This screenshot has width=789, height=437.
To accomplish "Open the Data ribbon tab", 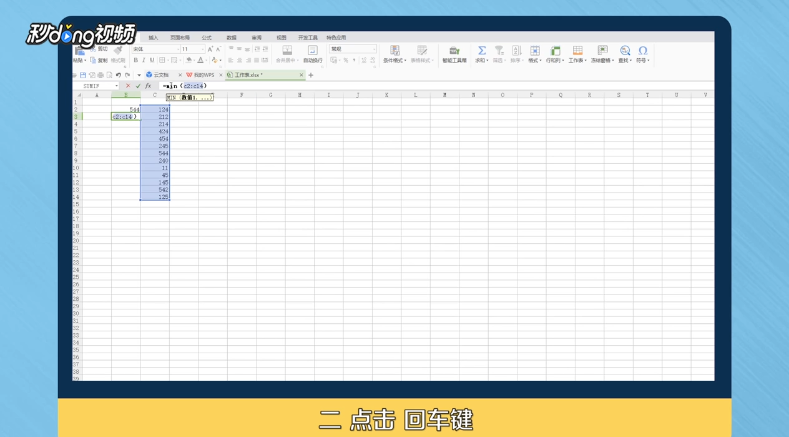I will [231, 37].
